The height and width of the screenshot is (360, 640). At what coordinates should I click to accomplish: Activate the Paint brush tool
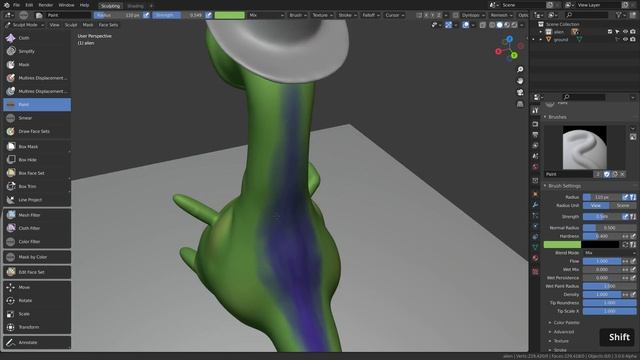(37, 104)
